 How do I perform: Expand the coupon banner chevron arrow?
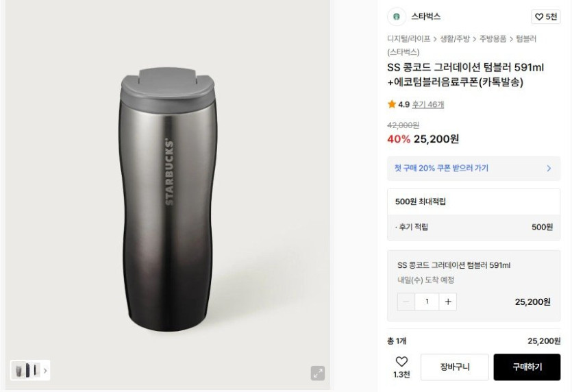click(x=549, y=168)
